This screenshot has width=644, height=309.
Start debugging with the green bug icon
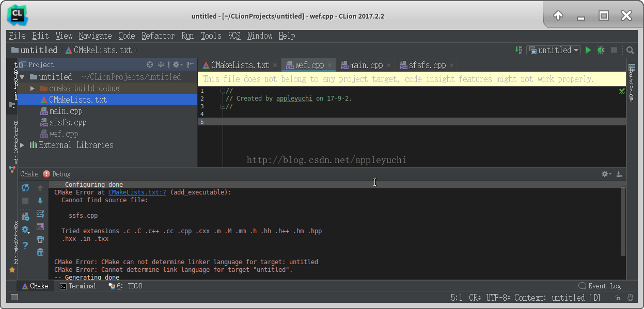pos(601,50)
